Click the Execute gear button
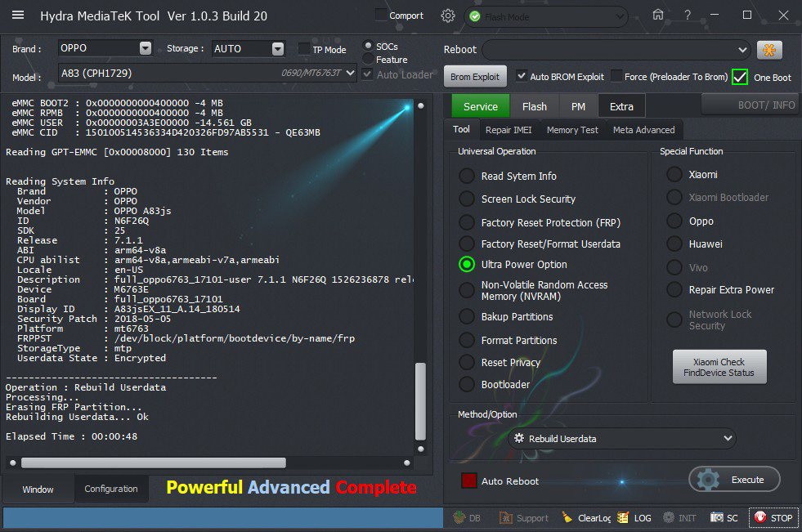The height and width of the screenshot is (532, 802). pyautogui.click(x=734, y=480)
